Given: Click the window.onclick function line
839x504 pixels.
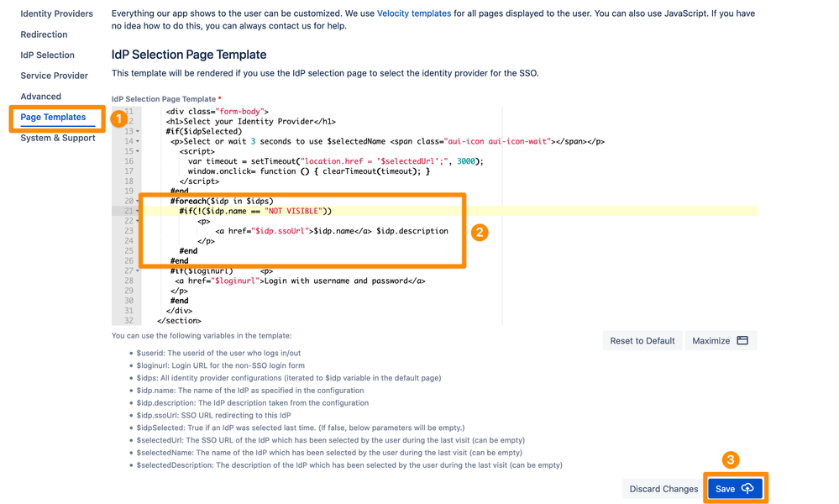Looking at the screenshot, I should [x=309, y=171].
